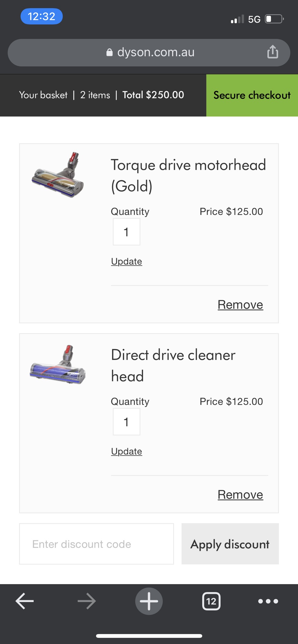Tap the Torque drive motorhead product image

[x=58, y=175]
